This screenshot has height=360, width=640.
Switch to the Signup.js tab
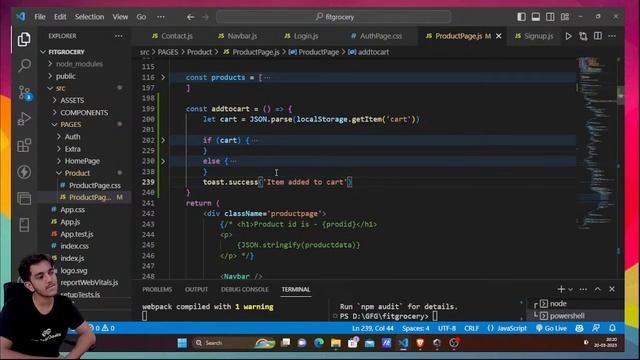coord(534,36)
